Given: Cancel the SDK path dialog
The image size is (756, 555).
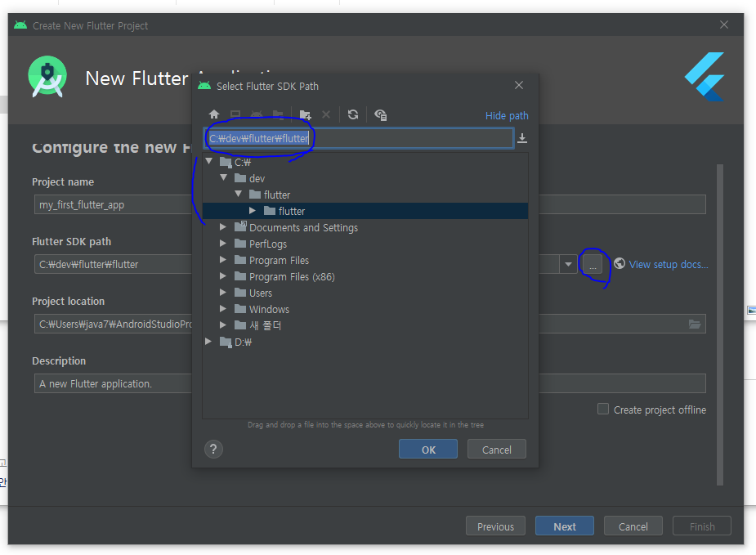Looking at the screenshot, I should [497, 450].
